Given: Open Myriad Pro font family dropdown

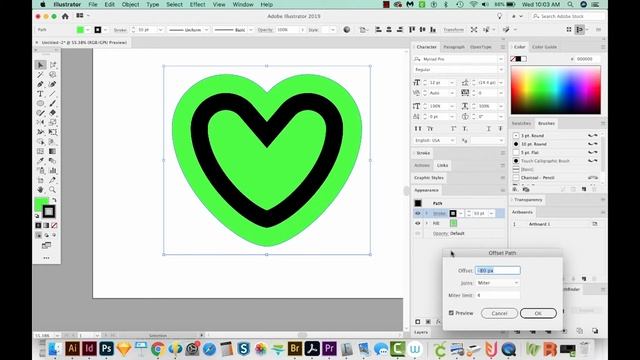Looking at the screenshot, I should [501, 59].
